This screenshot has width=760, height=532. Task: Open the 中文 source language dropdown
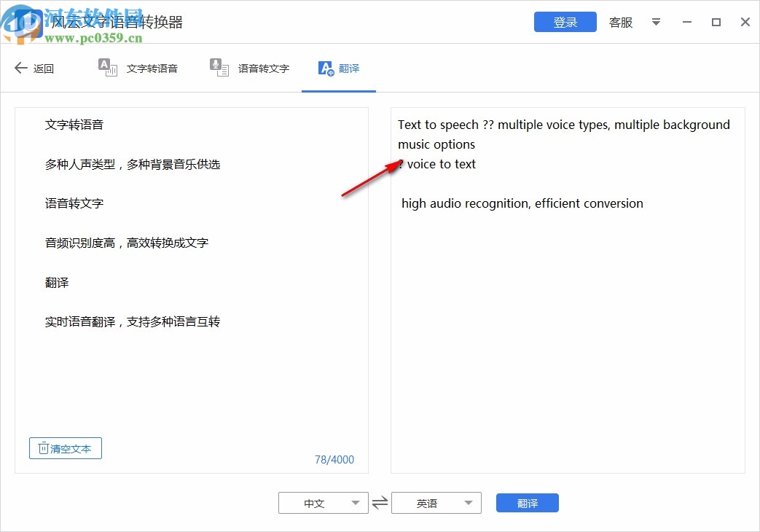323,502
